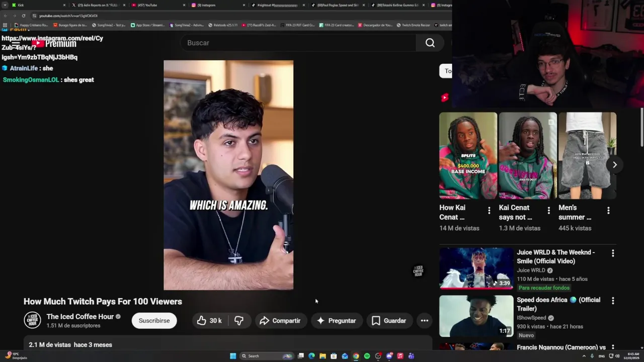This screenshot has height=362, width=644.
Task: Open Men's summer short thumbnail
Action: 587,156
